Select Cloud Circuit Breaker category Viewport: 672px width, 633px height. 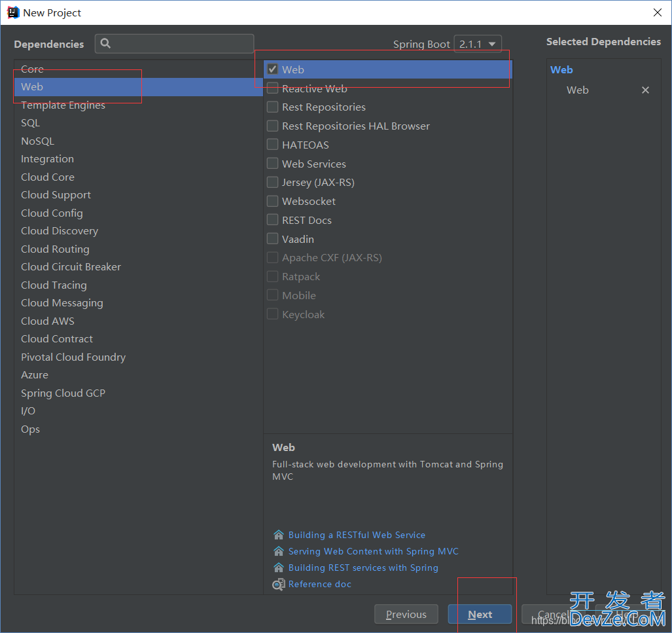coord(139,267)
